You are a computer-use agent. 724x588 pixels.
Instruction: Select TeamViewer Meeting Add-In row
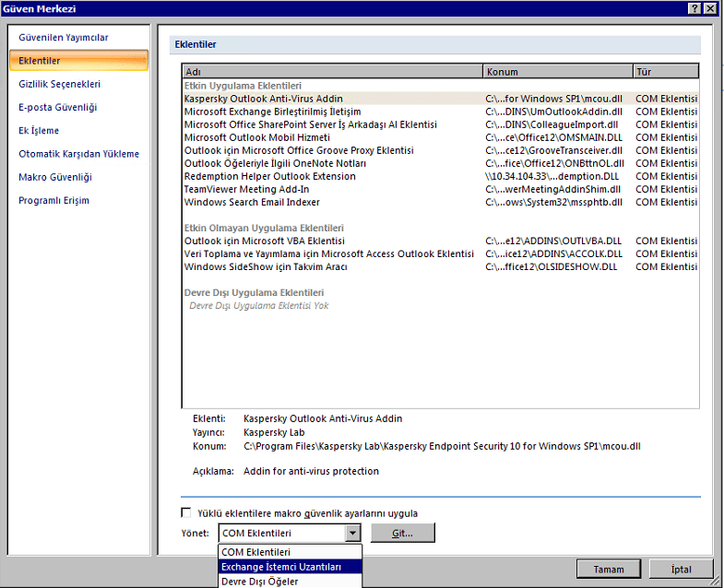click(441, 189)
